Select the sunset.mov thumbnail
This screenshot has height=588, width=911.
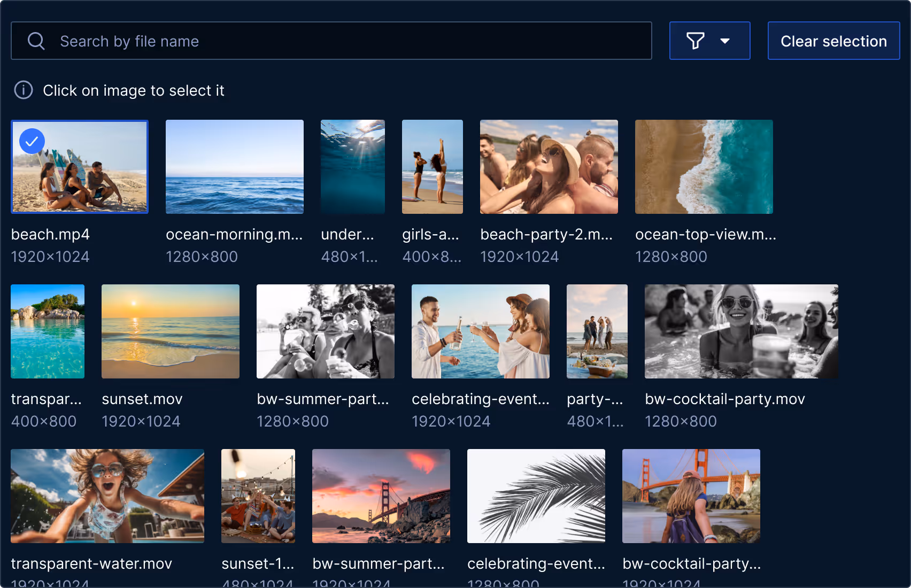pyautogui.click(x=170, y=331)
